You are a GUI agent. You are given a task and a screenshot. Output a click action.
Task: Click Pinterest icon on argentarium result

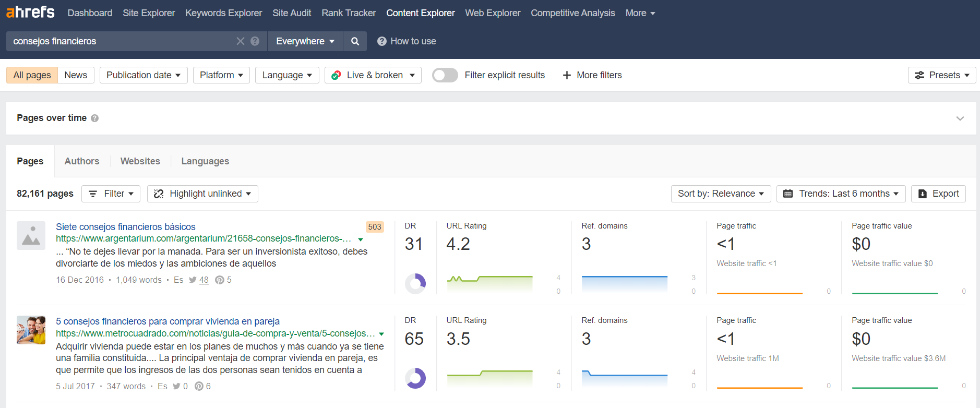(220, 280)
